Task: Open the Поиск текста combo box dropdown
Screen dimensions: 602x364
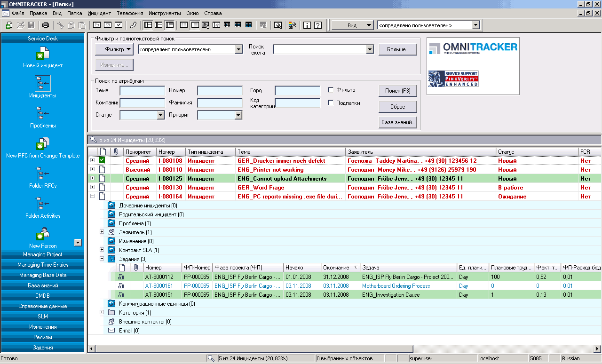Action: [370, 49]
